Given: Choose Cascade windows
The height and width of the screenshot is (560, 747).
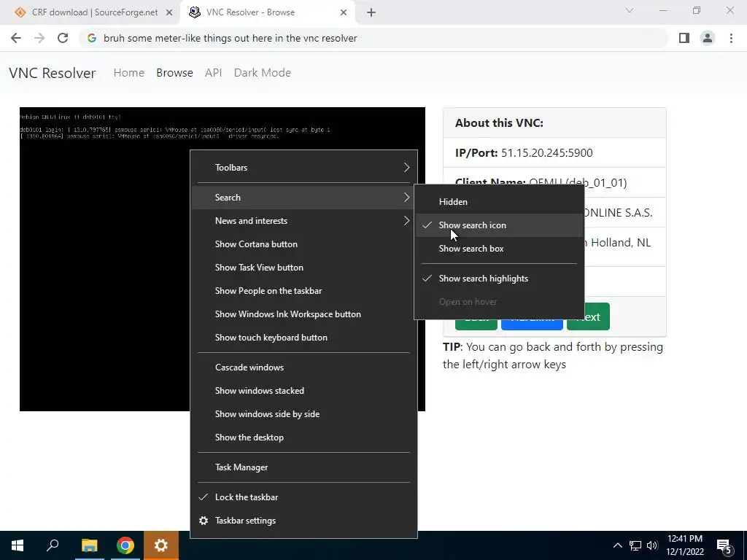Looking at the screenshot, I should 303,367.
